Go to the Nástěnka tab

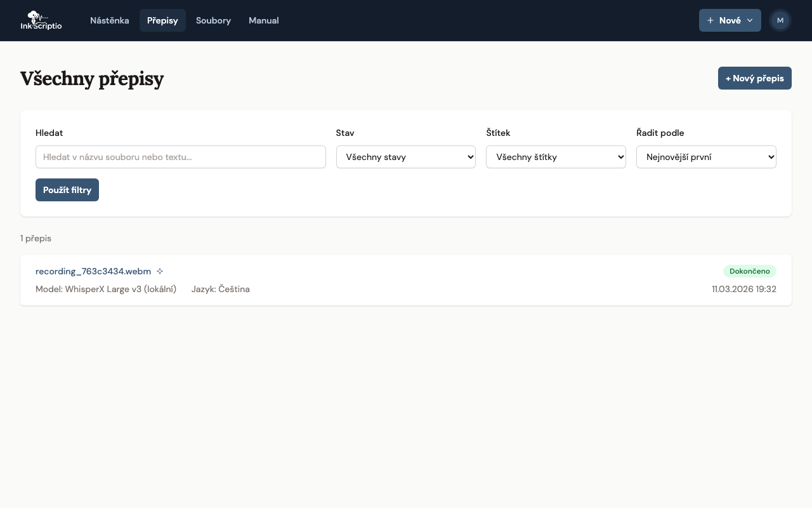coord(110,20)
